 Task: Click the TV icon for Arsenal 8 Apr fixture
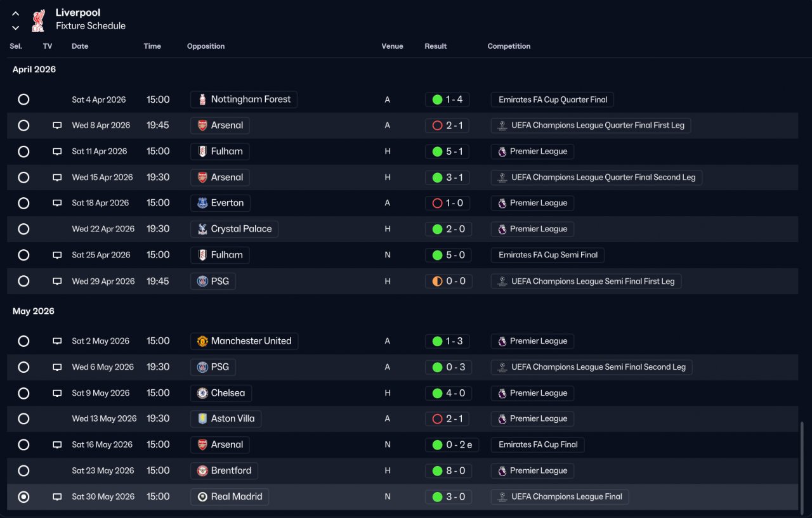point(57,126)
